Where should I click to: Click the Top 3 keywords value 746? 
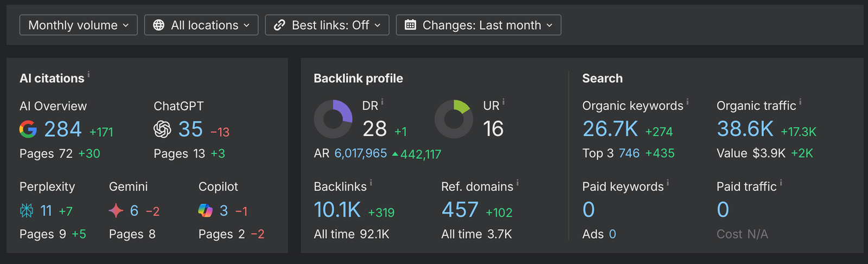coord(629,153)
